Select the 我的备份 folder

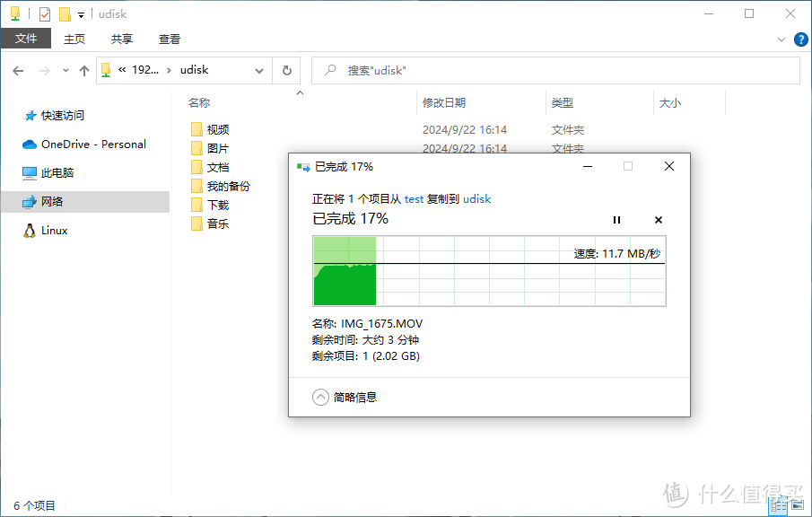221,186
